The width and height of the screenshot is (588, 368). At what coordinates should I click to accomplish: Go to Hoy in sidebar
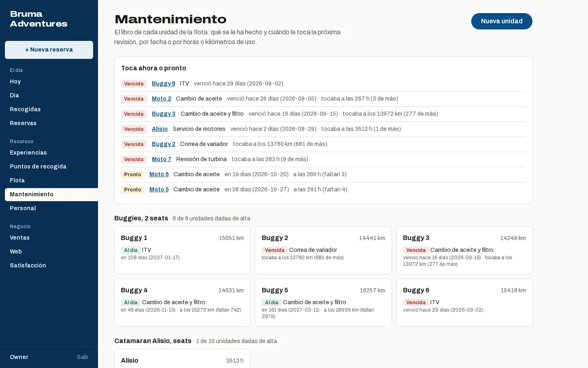coord(49,81)
